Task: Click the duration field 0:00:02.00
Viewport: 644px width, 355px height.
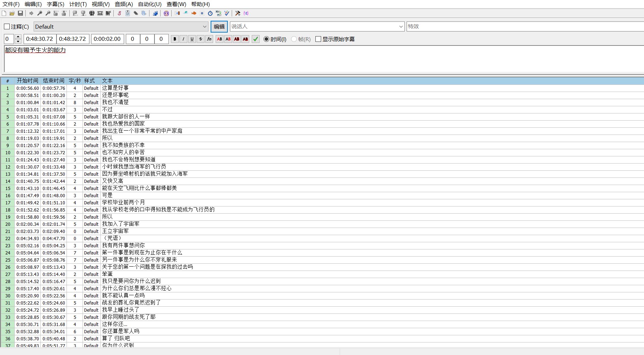Action: click(x=107, y=39)
